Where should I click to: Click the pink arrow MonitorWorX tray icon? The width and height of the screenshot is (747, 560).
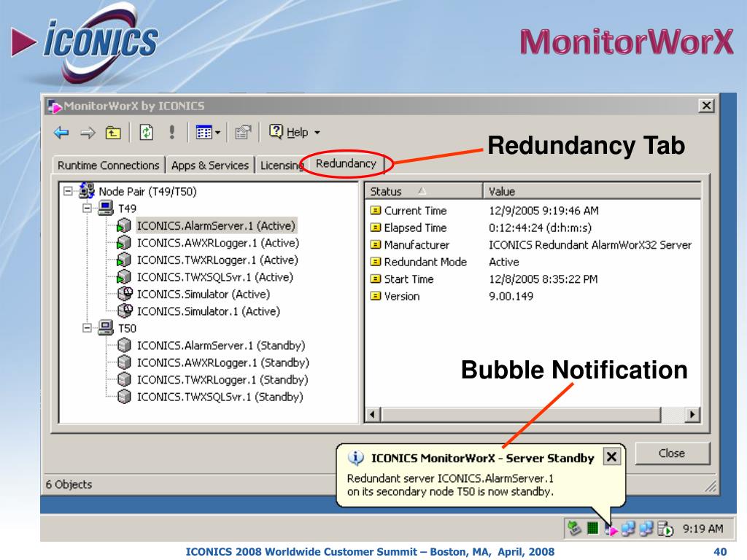pos(611,529)
